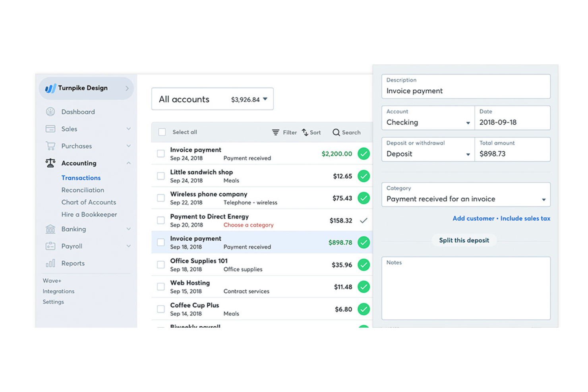
Task: Select the Accounting scales icon
Action: pyautogui.click(x=50, y=163)
